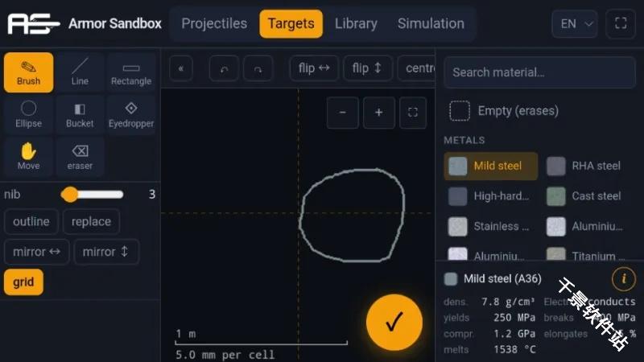Select the Brush tool
This screenshot has height=362, width=644.
[28, 72]
